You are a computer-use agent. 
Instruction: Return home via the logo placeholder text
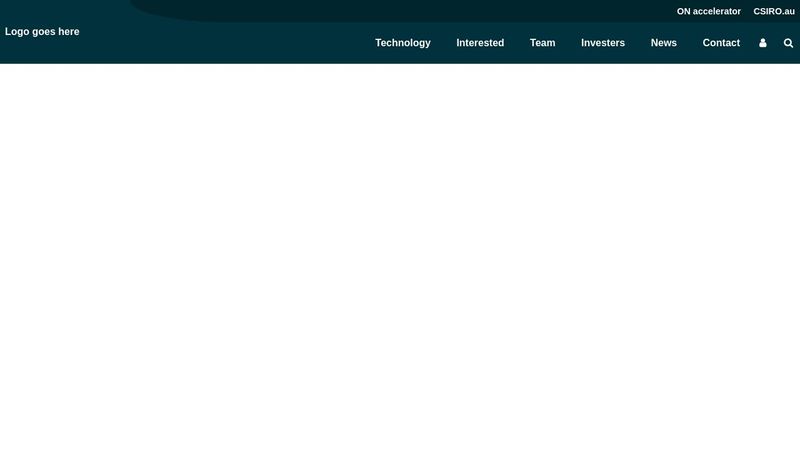pyautogui.click(x=42, y=31)
